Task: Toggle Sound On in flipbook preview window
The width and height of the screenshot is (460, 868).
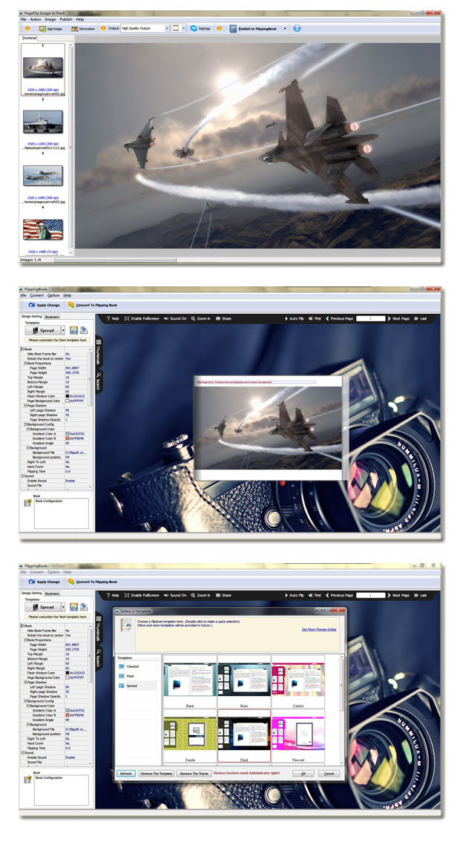Action: click(x=175, y=318)
